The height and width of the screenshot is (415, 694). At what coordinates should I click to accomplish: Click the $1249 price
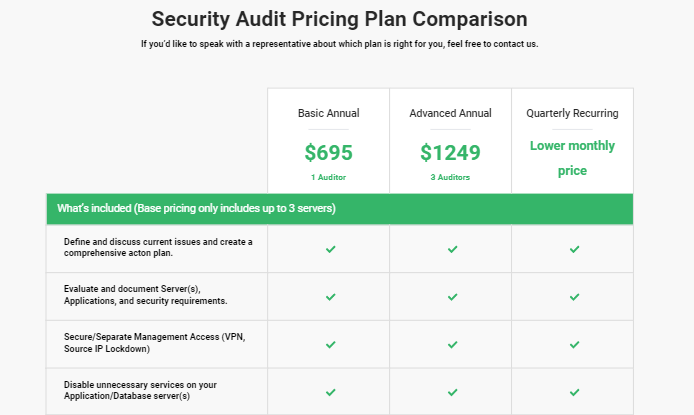point(450,153)
